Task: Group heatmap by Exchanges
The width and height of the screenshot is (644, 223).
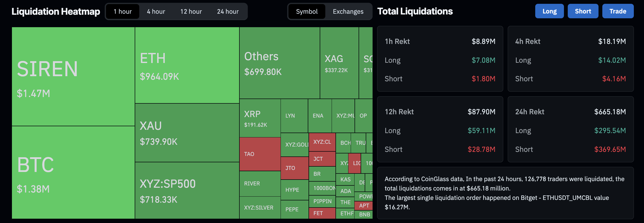Action: point(348,11)
